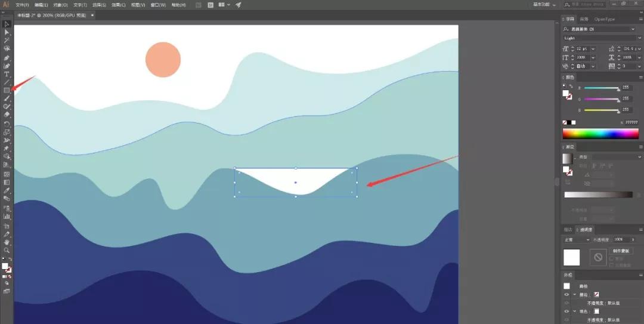Collapse the 填色 appearance attribute
This screenshot has height=324, width=644.
coord(574,311)
